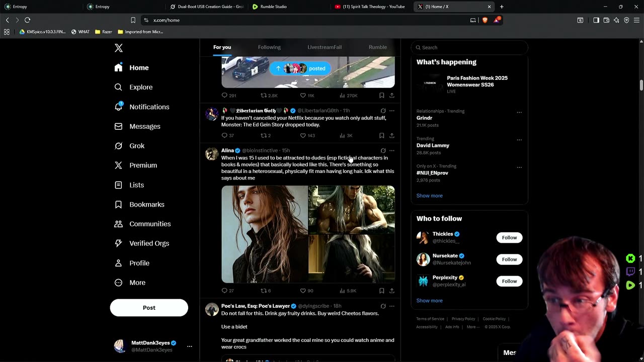
Task: Launch Grok from the sidebar
Action: 130,146
